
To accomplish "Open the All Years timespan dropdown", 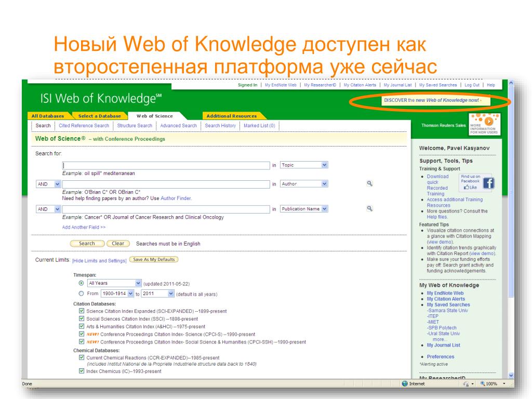I will tap(114, 283).
